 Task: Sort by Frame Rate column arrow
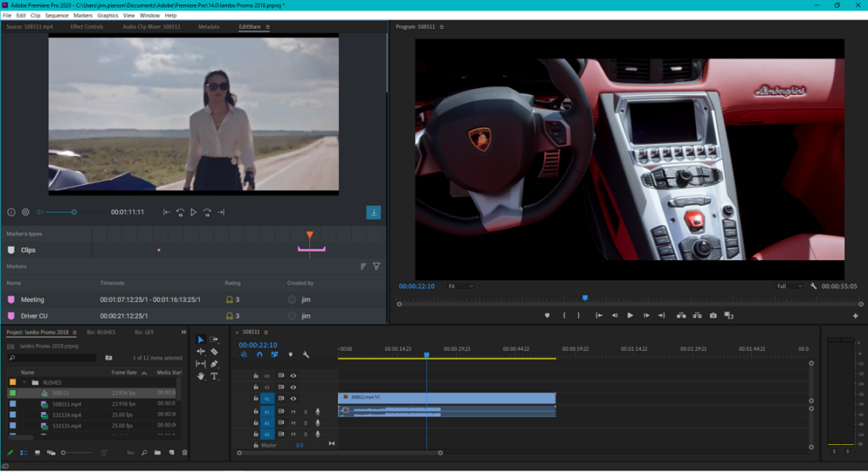[x=144, y=373]
